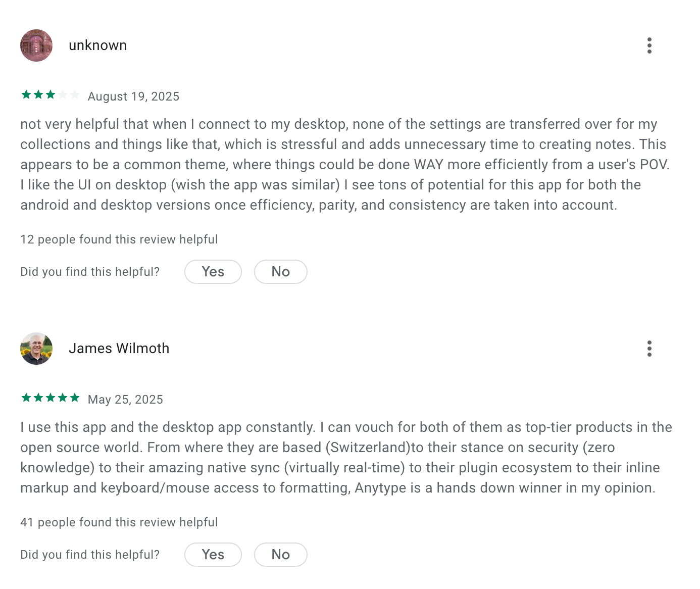Open the three-dot menu beside James Wilmoth's name
Screen dimensions: 700x589
click(x=649, y=349)
